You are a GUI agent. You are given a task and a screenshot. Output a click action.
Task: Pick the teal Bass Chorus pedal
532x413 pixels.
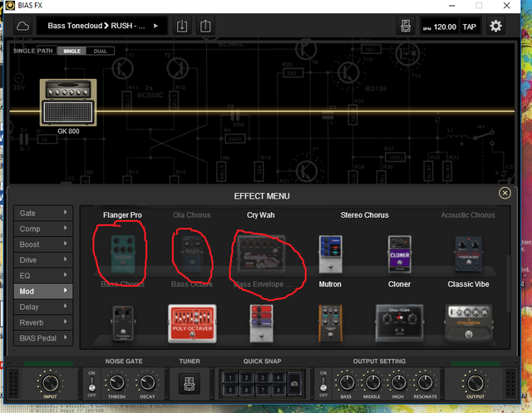tap(123, 254)
